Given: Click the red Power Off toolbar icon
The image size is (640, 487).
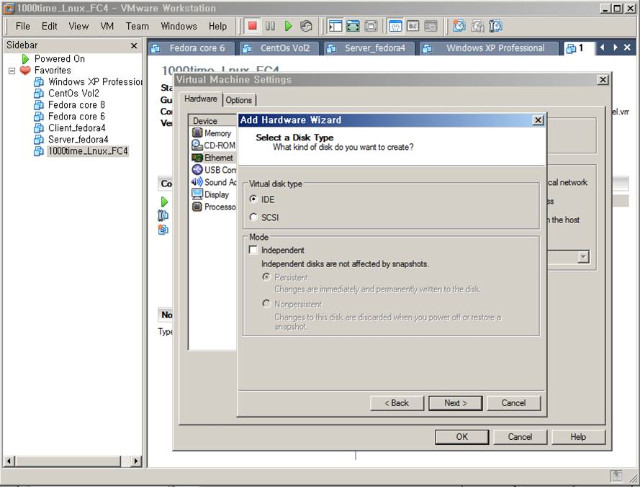Looking at the screenshot, I should click(252, 26).
